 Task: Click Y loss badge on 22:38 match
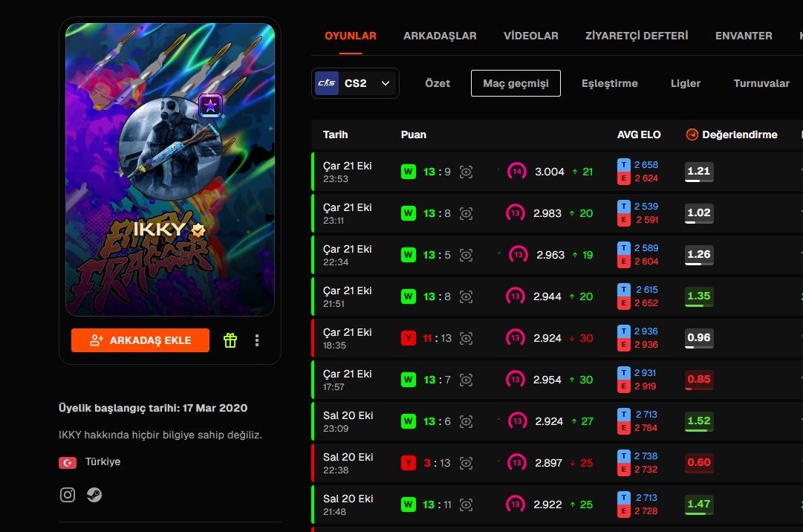point(408,463)
